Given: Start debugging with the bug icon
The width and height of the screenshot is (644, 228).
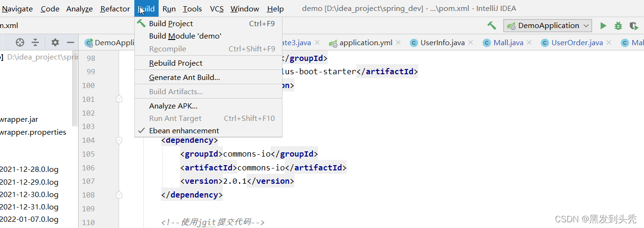Looking at the screenshot, I should coord(618,26).
